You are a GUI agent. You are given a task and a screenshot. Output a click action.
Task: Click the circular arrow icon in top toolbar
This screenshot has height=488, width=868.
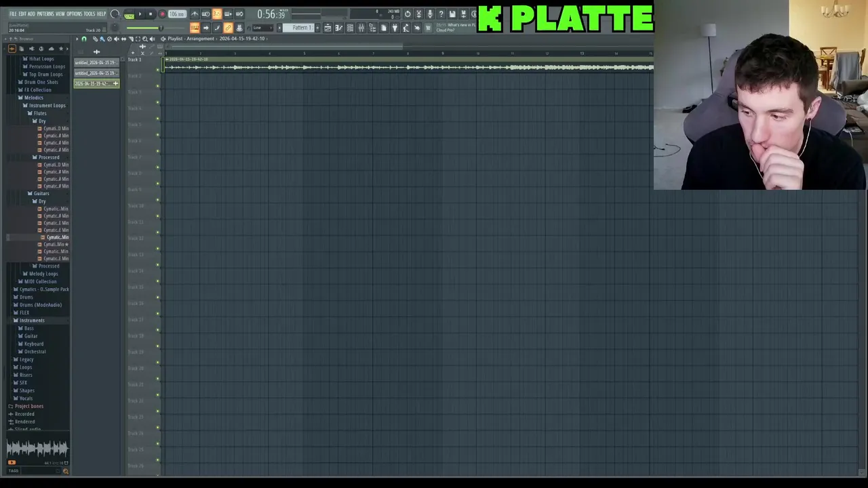(408, 14)
